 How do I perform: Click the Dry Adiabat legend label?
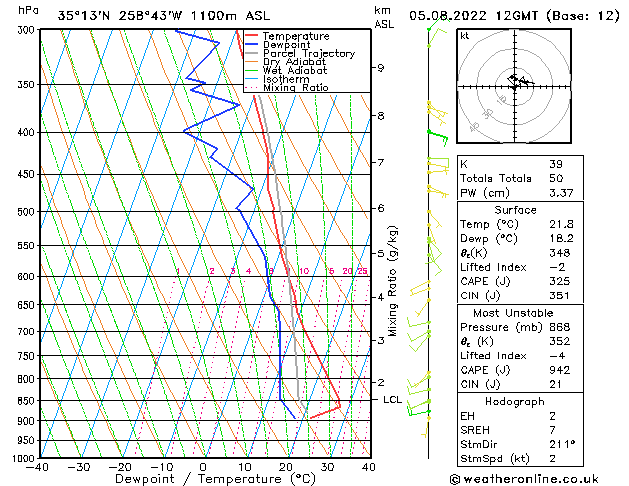coord(294,62)
